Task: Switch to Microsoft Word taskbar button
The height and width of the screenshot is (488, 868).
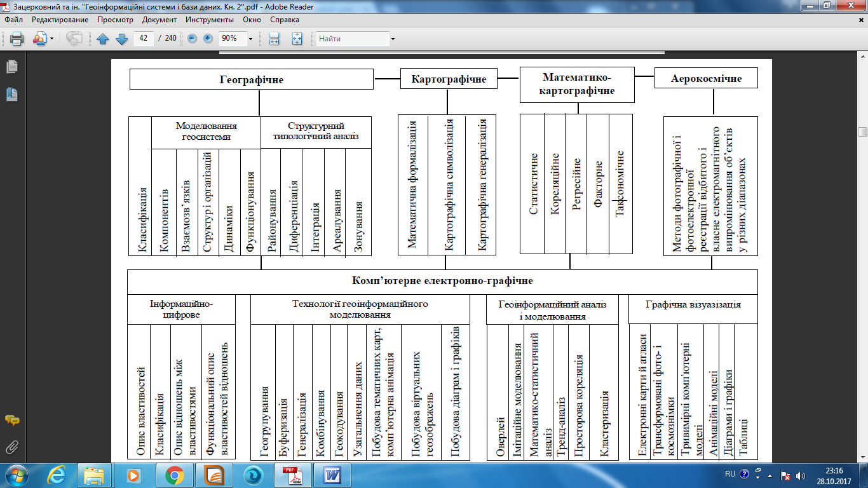Action: tap(331, 475)
